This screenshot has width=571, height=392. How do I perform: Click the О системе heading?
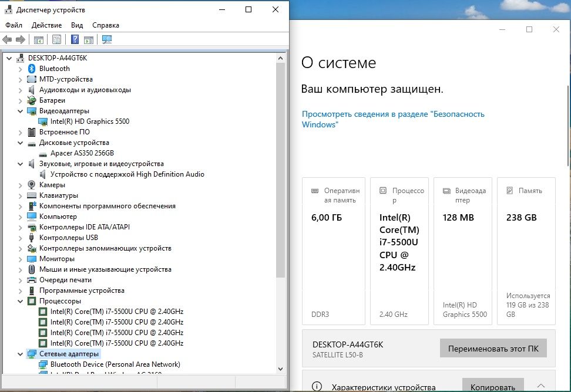pyautogui.click(x=339, y=63)
